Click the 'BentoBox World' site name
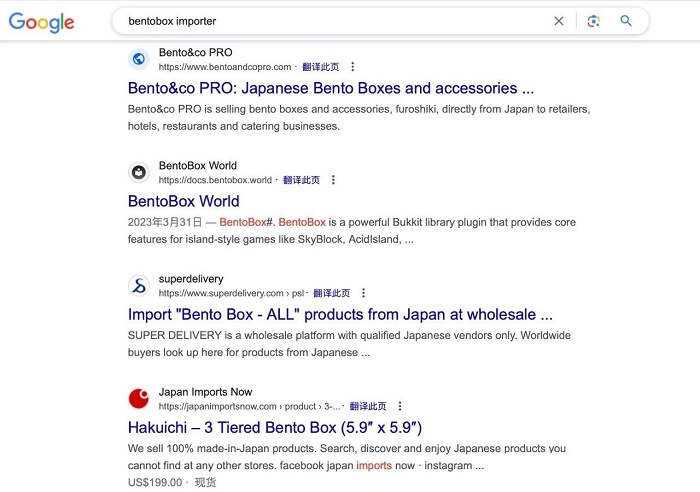Image resolution: width=700 pixels, height=492 pixels. tap(198, 166)
